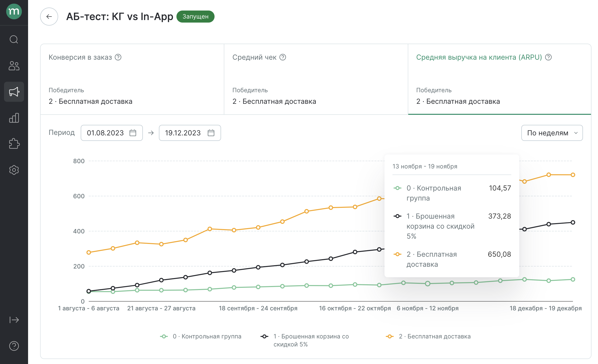Select 'Средняя выручка на клиента (ARPU)' tab

click(500, 79)
